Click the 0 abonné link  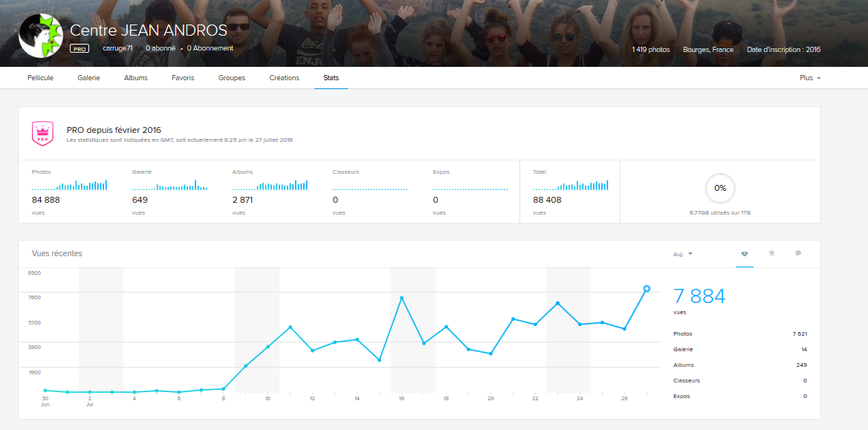pos(160,48)
